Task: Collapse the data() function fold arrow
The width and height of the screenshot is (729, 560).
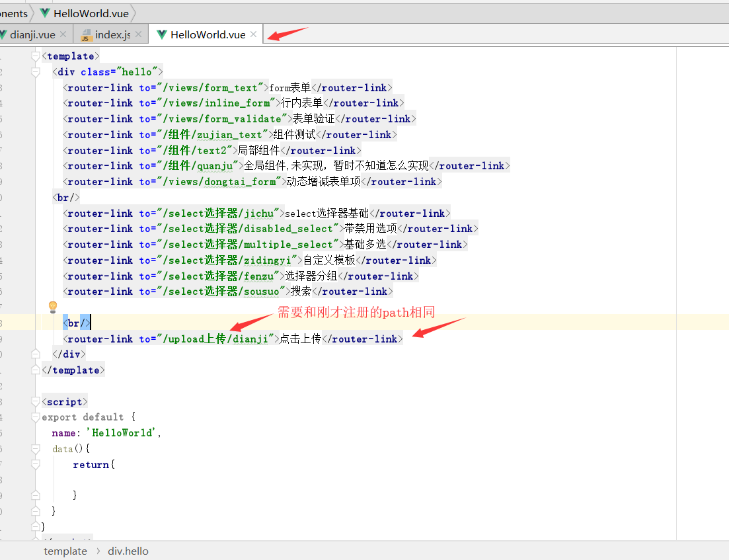Action: tap(35, 448)
